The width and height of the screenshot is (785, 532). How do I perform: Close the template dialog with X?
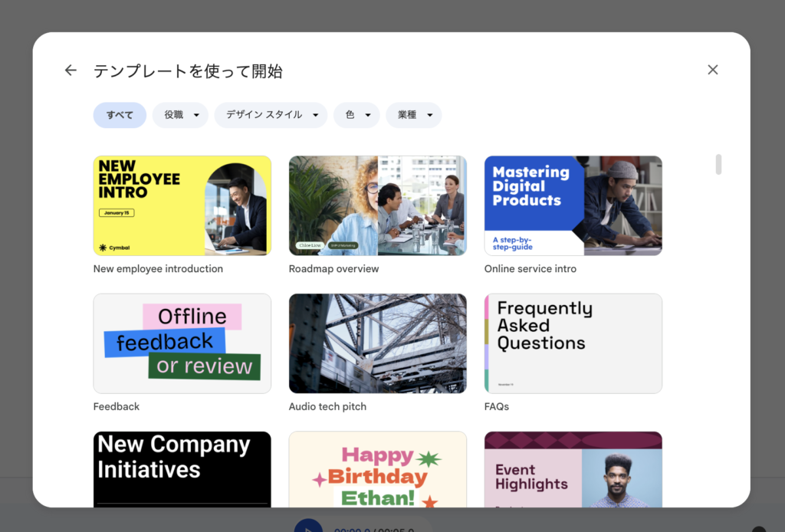[x=712, y=70]
